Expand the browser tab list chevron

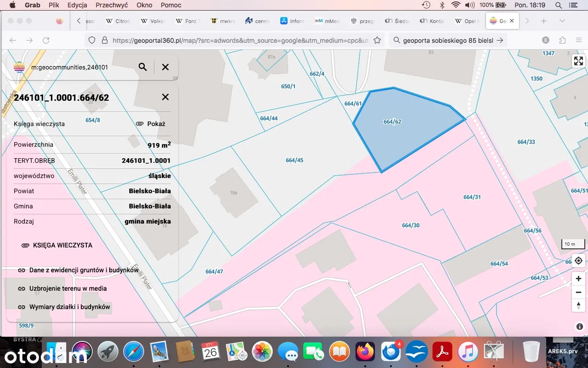tap(562, 21)
